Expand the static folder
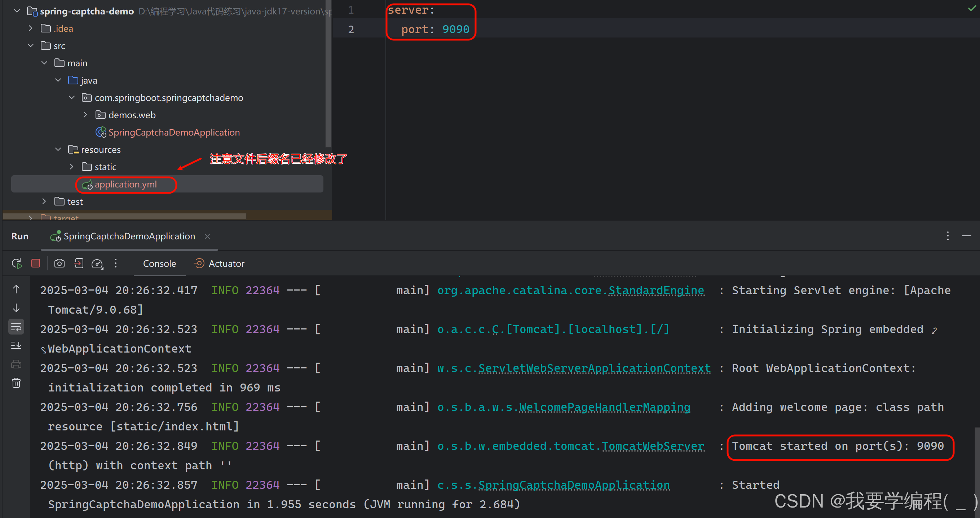The width and height of the screenshot is (980, 518). [x=71, y=167]
